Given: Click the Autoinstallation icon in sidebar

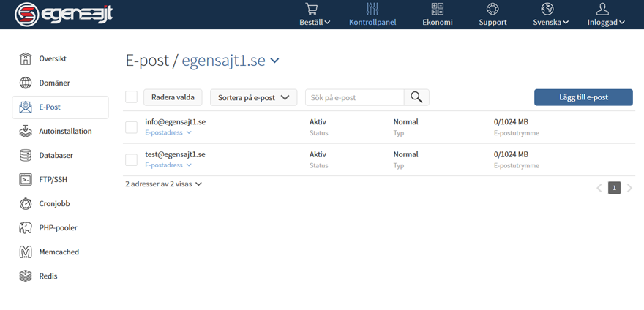Looking at the screenshot, I should pos(26,132).
